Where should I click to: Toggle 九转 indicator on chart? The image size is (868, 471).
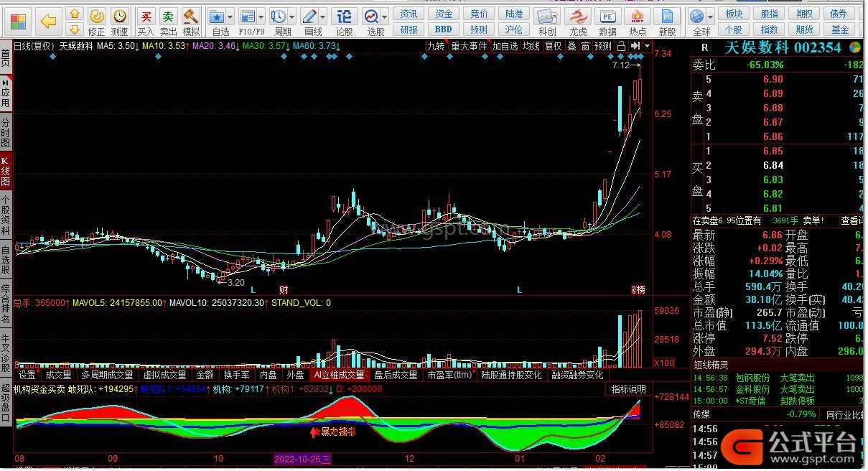[x=436, y=46]
